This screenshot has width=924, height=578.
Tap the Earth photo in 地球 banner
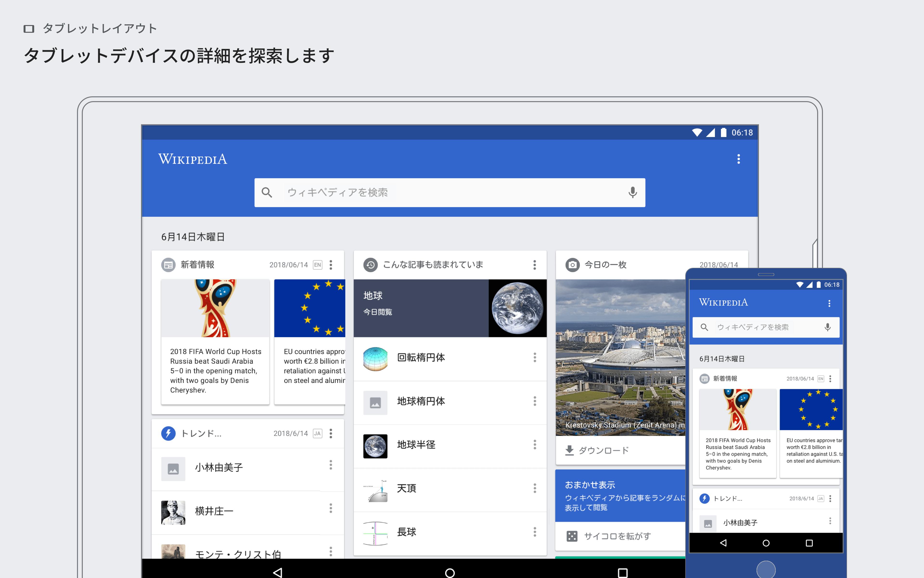click(517, 308)
